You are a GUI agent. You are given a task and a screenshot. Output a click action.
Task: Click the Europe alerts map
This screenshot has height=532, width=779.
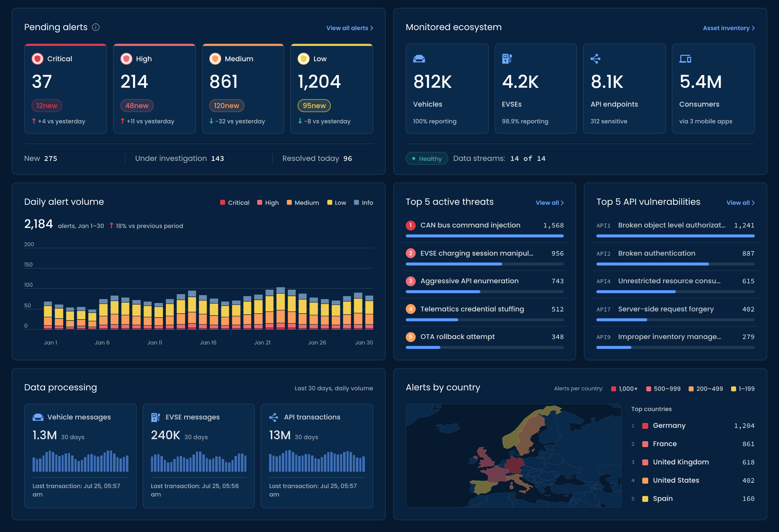(x=513, y=456)
